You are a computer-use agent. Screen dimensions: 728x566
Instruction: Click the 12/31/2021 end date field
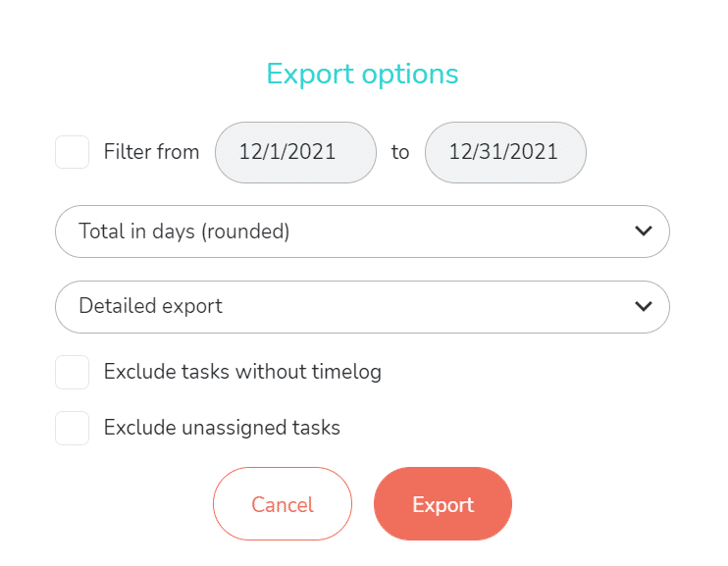click(x=505, y=152)
